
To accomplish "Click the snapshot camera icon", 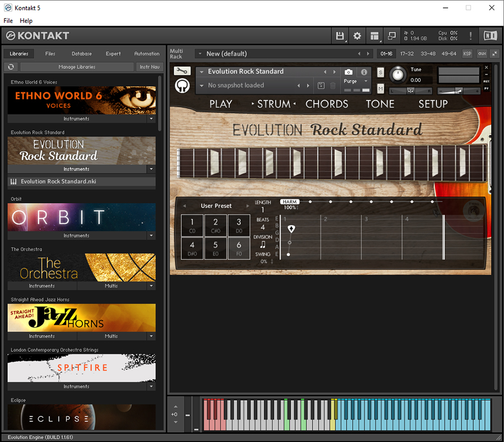I will coord(348,72).
